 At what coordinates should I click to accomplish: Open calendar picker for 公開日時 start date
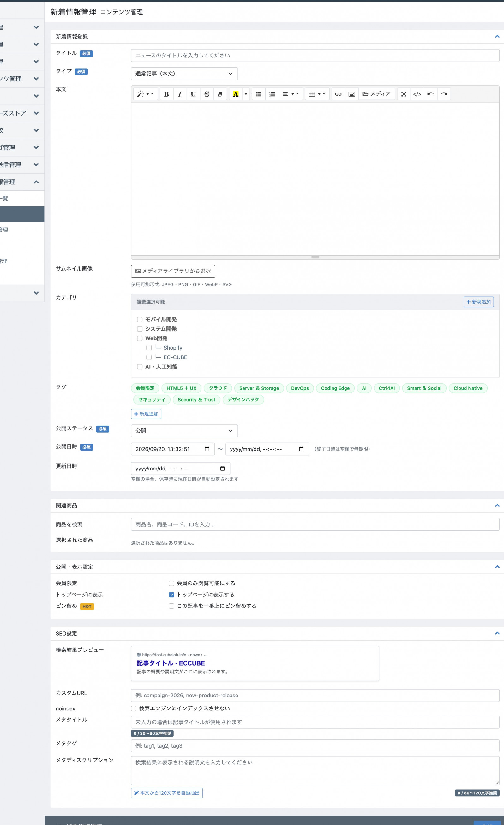[x=207, y=449]
